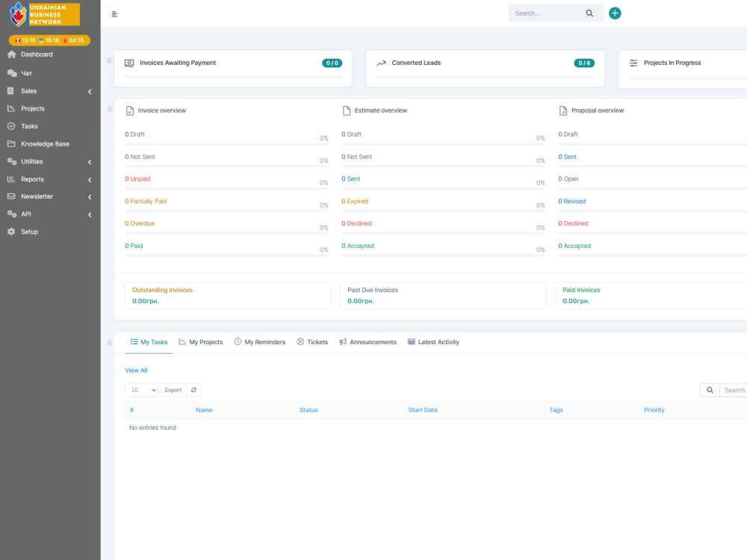The image size is (747, 560).
Task: Click the Past Due Invoices amount 0.00грн.
Action: tap(361, 301)
